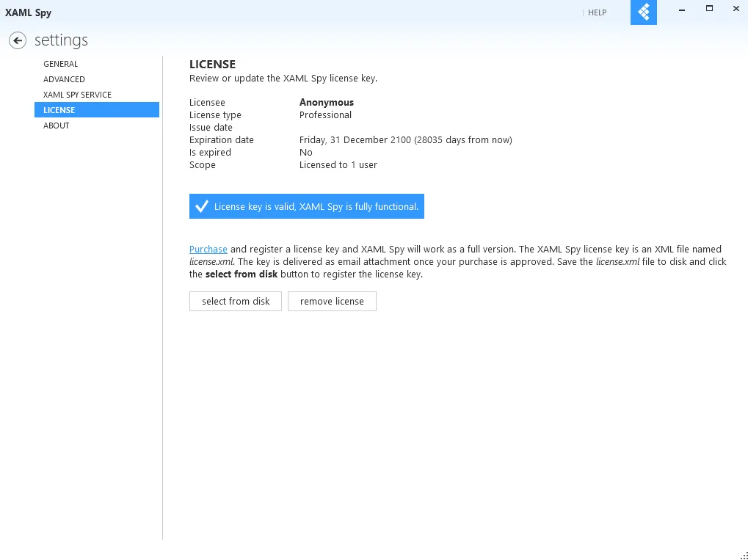748x560 pixels.
Task: Click the Anonymous licensee name
Action: tap(327, 102)
